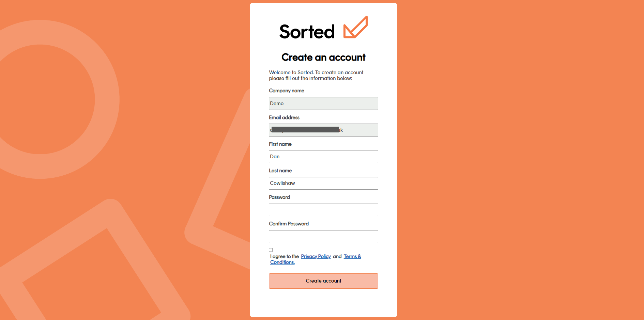Focus the First name field containing Dan
This screenshot has height=320, width=644.
(323, 157)
